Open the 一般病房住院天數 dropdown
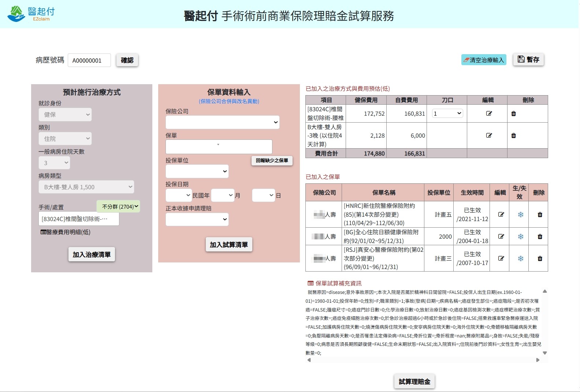 (x=54, y=163)
